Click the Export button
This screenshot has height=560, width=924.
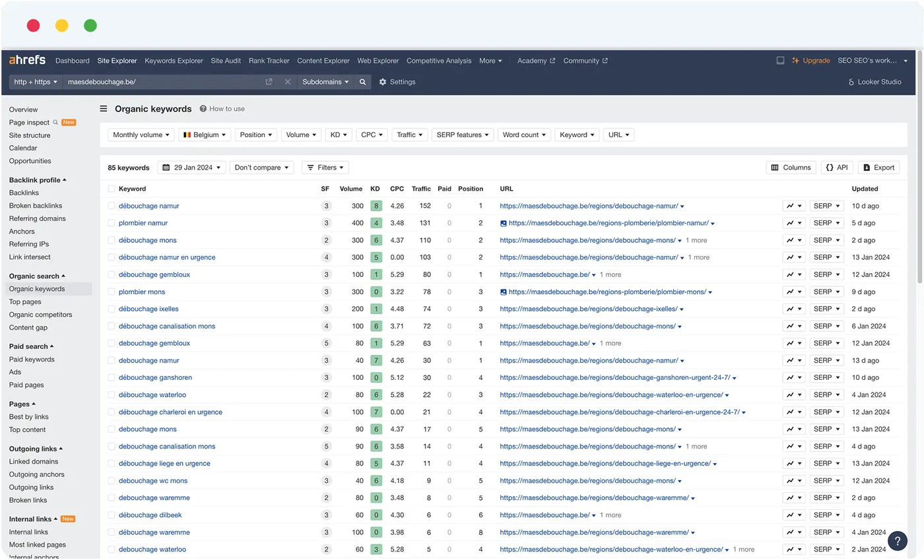point(878,168)
